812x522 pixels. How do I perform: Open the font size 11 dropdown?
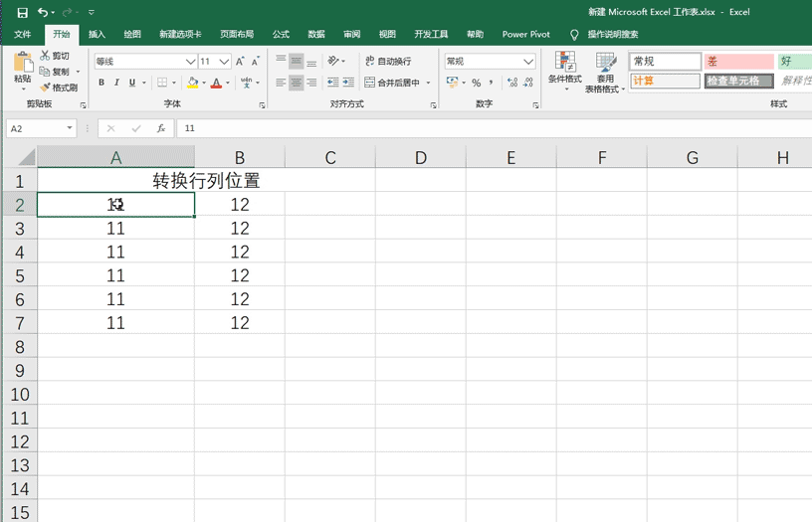(x=224, y=62)
